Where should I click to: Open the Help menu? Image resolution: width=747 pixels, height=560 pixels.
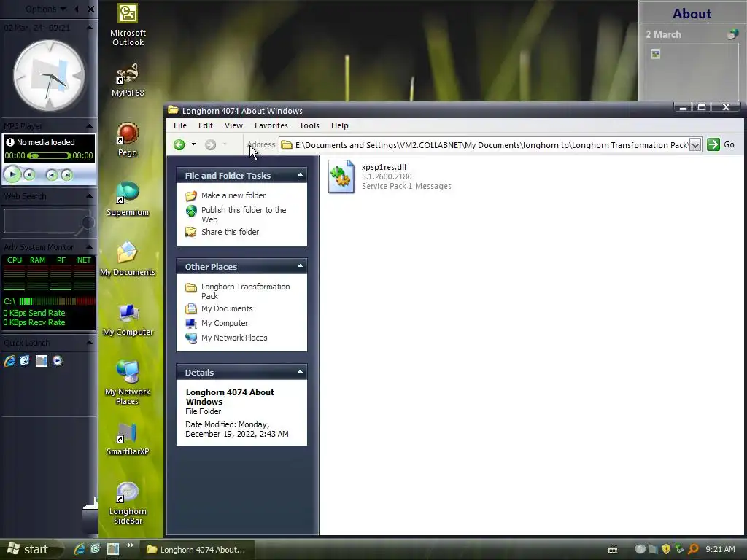[x=340, y=125]
